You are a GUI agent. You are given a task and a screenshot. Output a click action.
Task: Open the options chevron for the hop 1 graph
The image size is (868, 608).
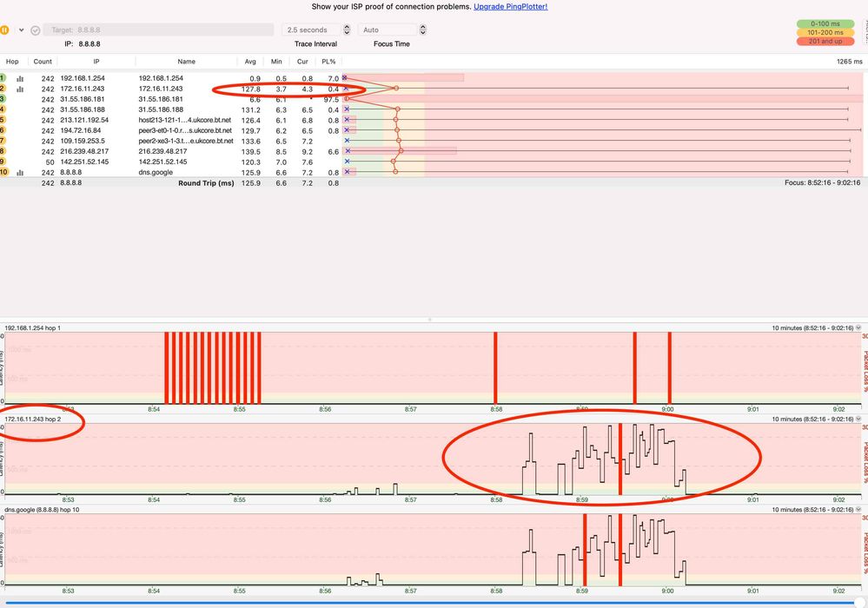[x=858, y=328]
